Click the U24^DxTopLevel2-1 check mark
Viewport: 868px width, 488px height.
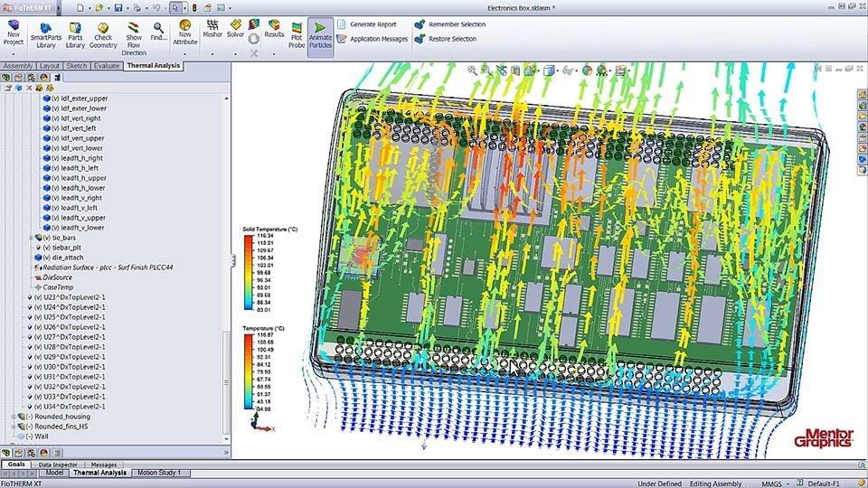pos(30,307)
